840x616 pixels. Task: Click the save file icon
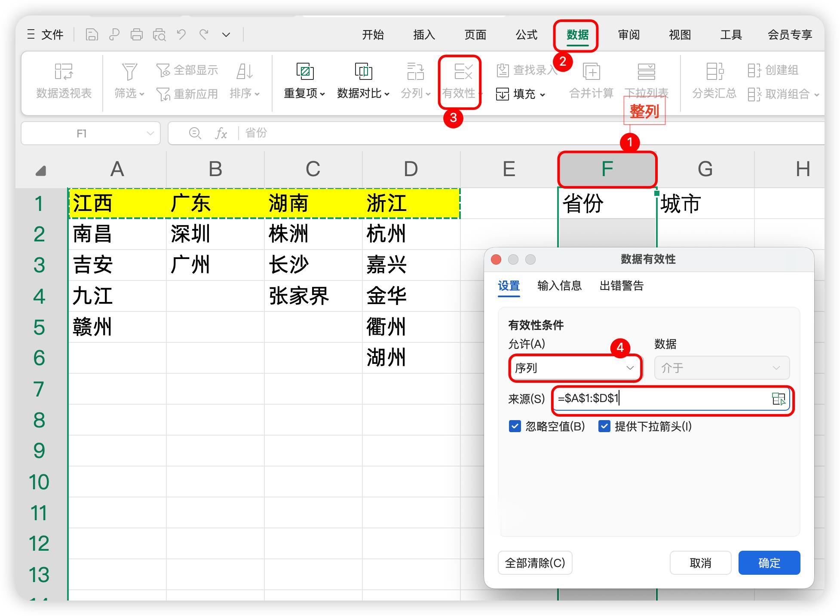point(92,34)
